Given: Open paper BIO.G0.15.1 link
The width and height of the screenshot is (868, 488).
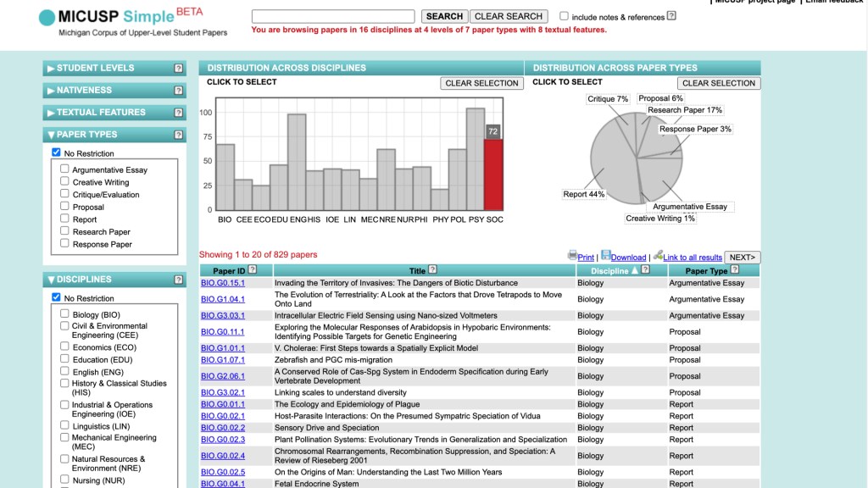Looking at the screenshot, I should point(222,283).
